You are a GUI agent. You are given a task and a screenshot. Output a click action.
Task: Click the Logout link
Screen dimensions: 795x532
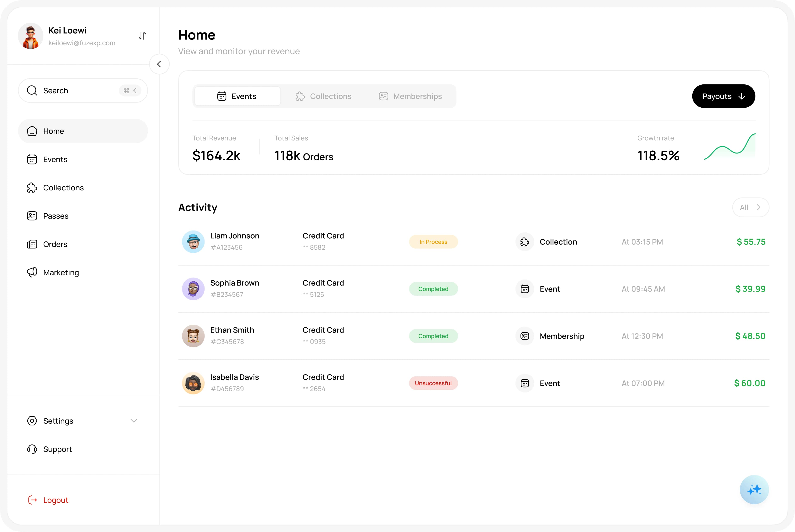(x=55, y=500)
